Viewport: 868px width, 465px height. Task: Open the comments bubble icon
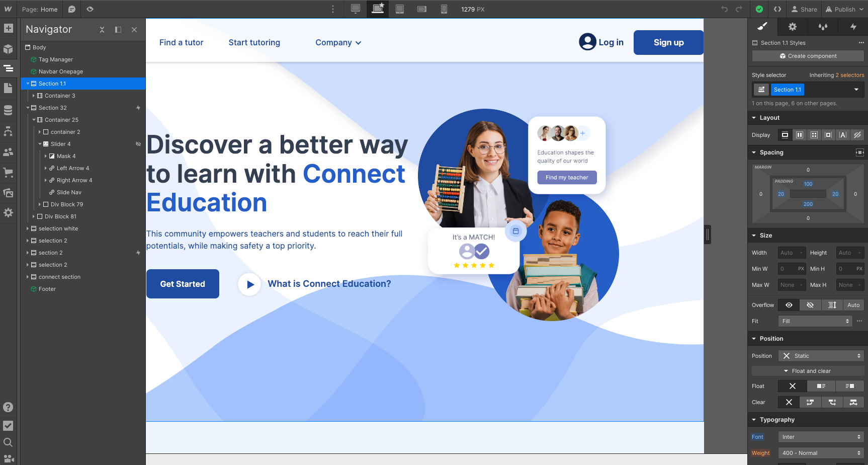coord(72,9)
